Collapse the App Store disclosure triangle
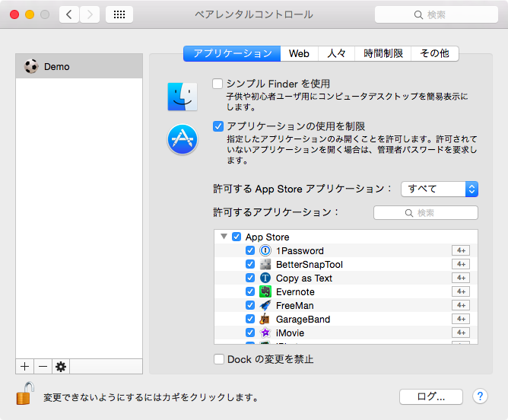This screenshot has width=508, height=420. point(224,236)
